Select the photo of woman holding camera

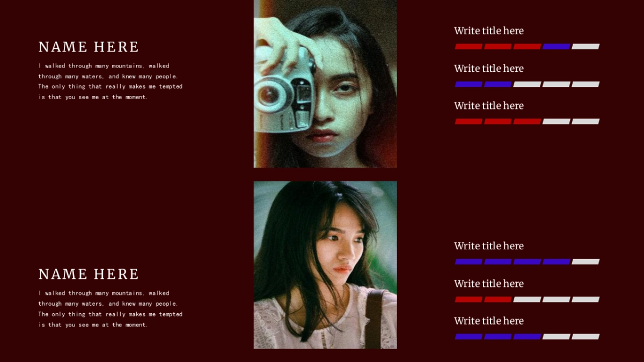click(x=325, y=84)
